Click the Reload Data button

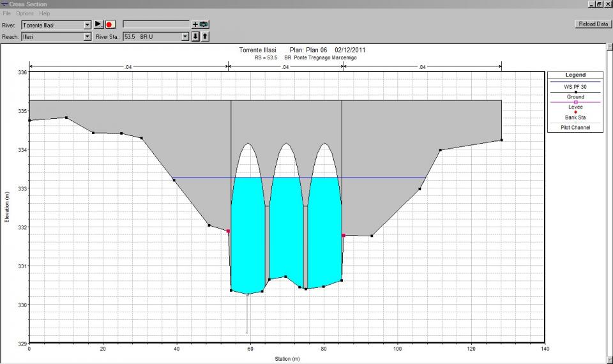592,24
